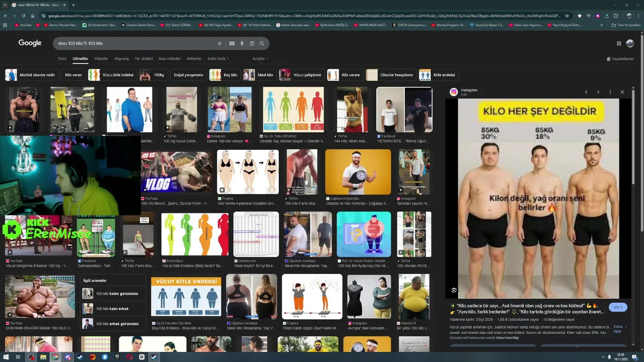
Task: Show hidden system tray icons
Action: (x=604, y=357)
